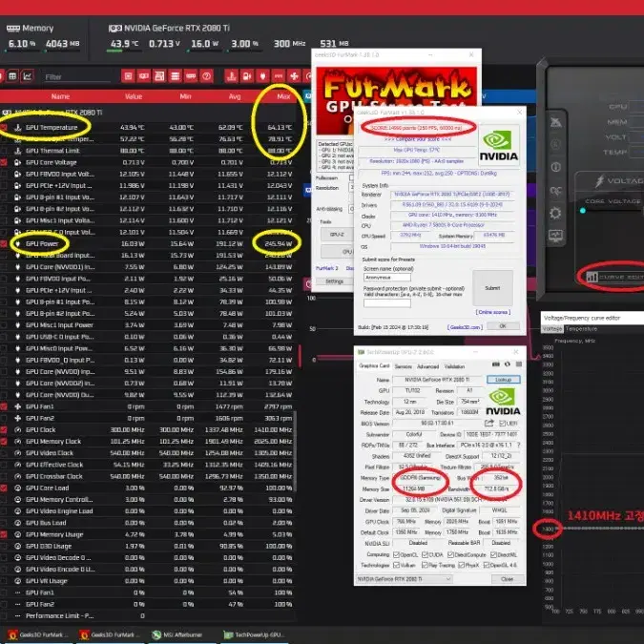Toggle the thermometer temperature filter icon
644x644 pixels.
pos(232,76)
